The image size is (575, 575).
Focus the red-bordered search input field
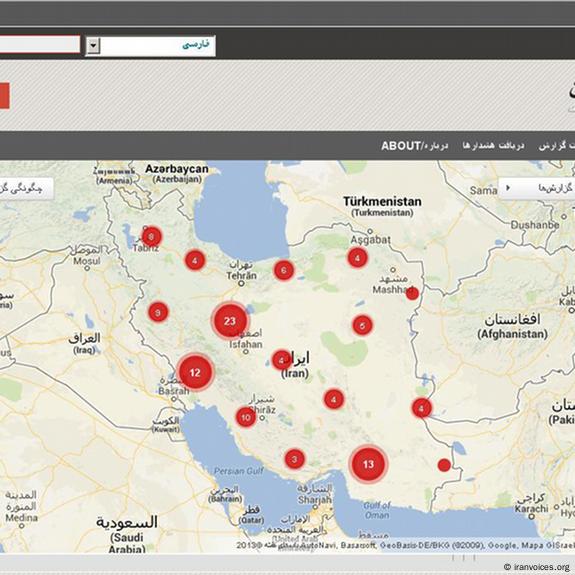pos(40,44)
